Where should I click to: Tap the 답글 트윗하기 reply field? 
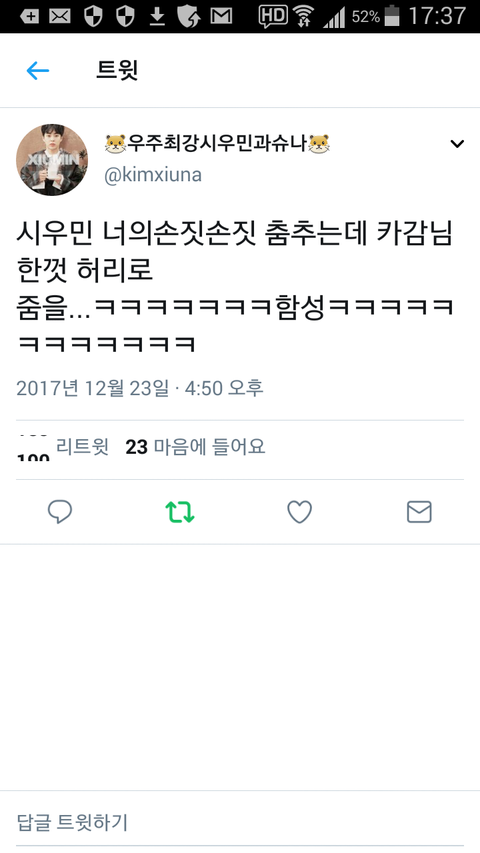point(240,821)
